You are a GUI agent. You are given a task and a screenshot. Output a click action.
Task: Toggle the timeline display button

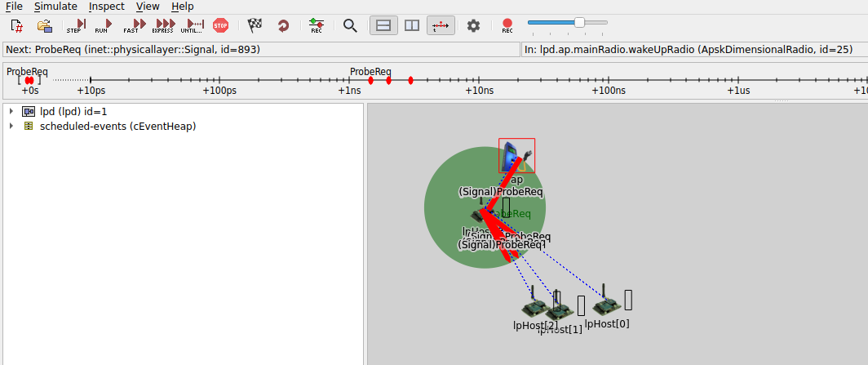click(441, 25)
